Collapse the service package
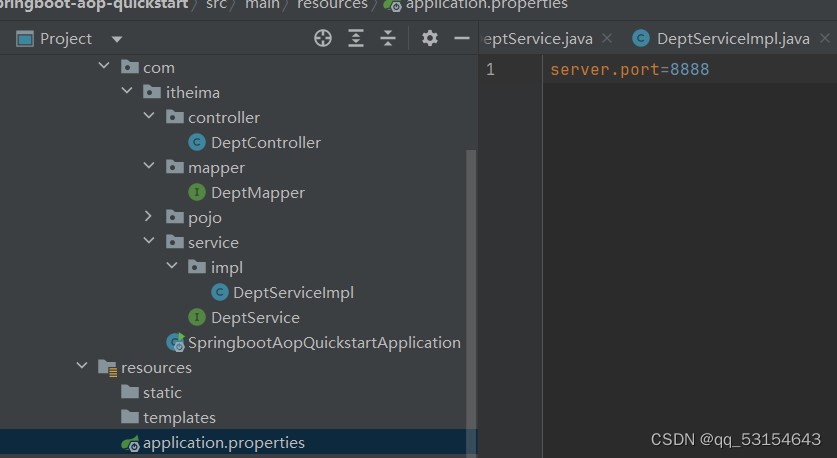 [149, 242]
